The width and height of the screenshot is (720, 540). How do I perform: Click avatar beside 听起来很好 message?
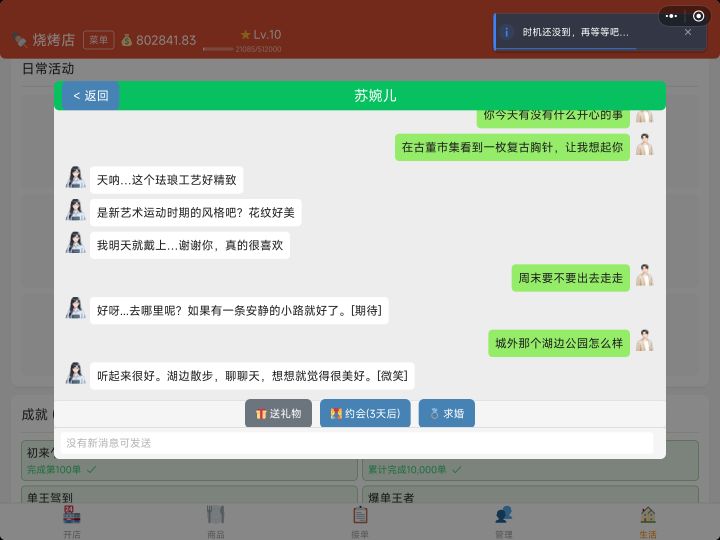pos(75,373)
